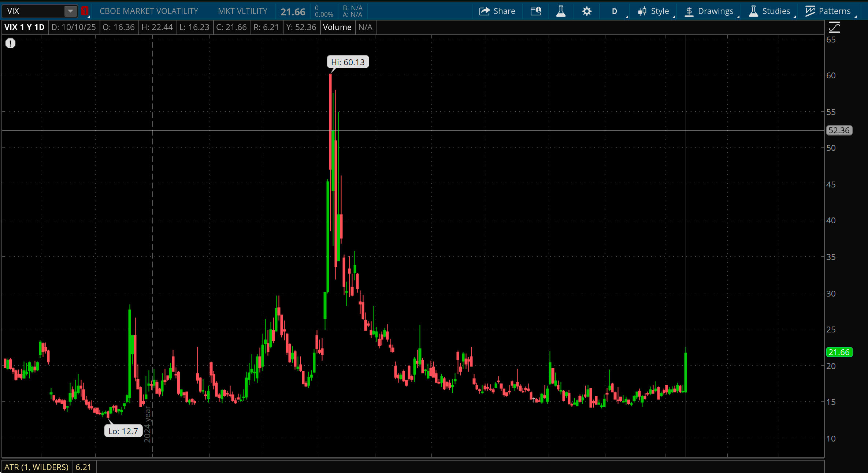This screenshot has height=473, width=868.
Task: Click the flask edit studies icon
Action: pos(561,11)
